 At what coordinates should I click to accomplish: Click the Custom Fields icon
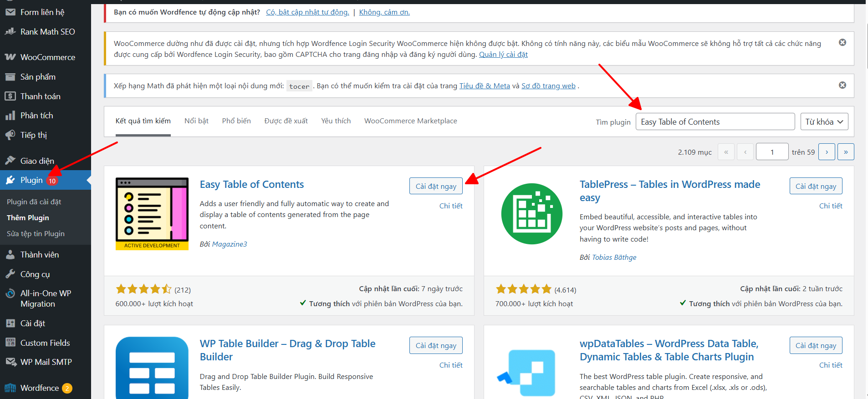click(10, 343)
